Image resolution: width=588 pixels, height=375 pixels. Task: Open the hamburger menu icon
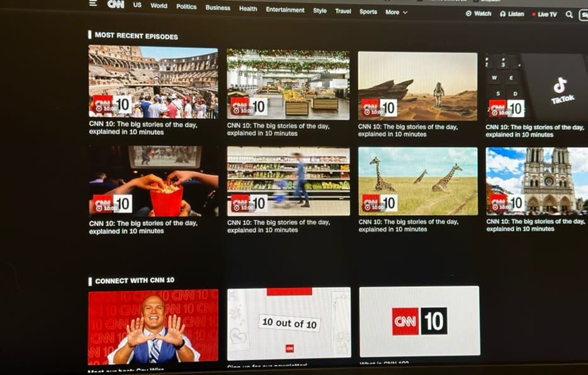93,3
